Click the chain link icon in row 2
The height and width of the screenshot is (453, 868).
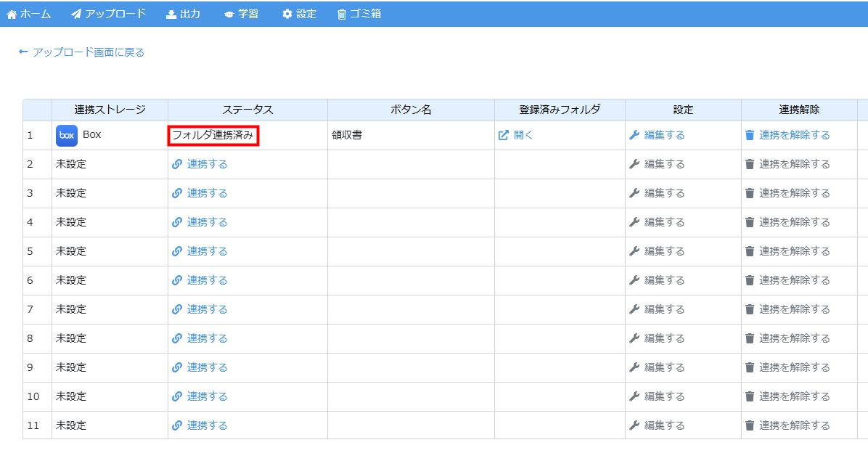[x=177, y=165]
